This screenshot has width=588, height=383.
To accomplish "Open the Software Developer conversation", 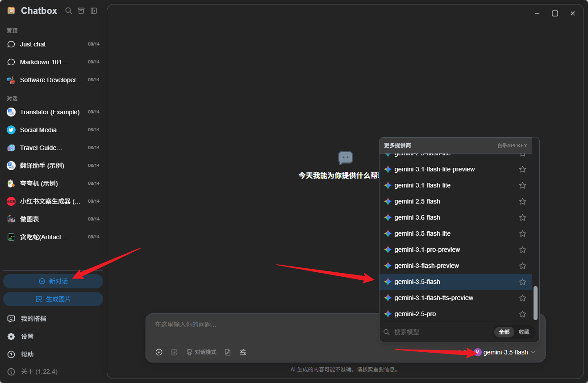I will (x=53, y=80).
